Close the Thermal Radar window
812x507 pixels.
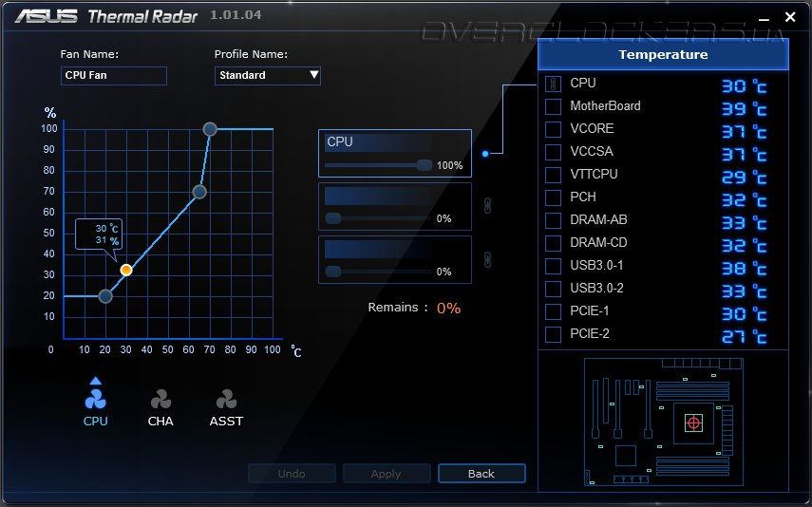click(x=790, y=17)
